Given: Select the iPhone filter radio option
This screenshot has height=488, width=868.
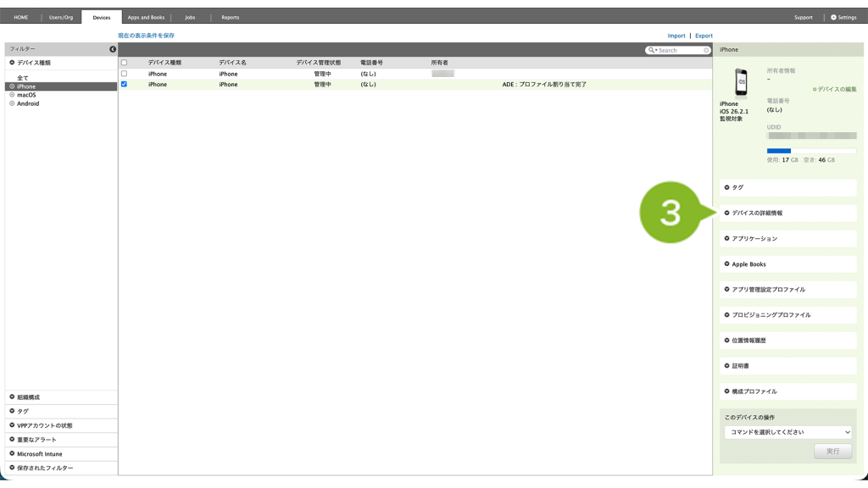Looking at the screenshot, I should pyautogui.click(x=12, y=86).
